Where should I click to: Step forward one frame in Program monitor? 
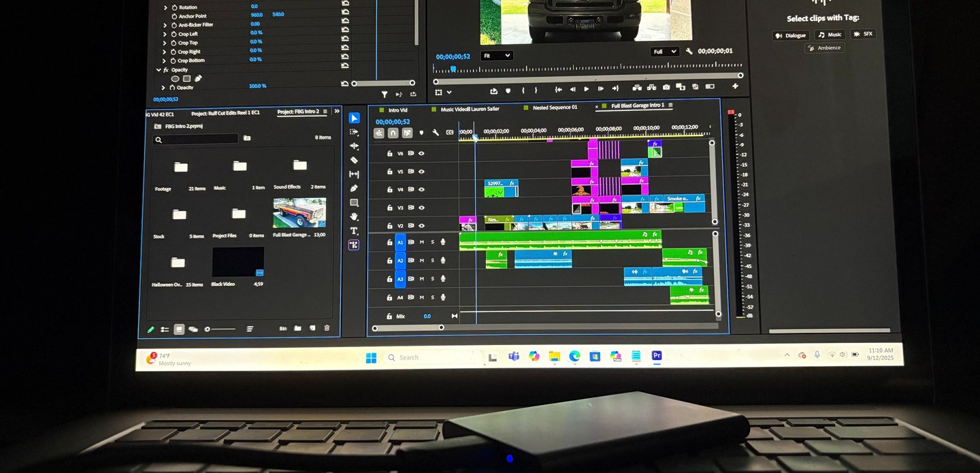(600, 89)
